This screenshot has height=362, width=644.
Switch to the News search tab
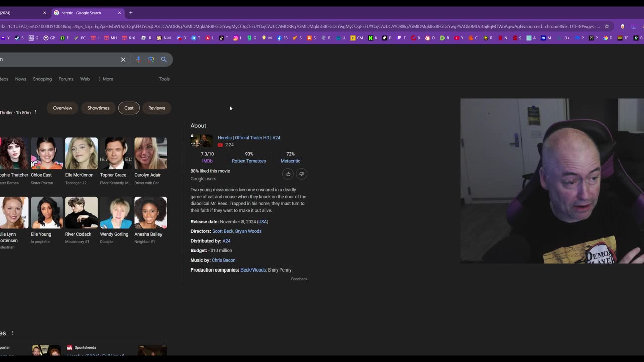click(21, 79)
